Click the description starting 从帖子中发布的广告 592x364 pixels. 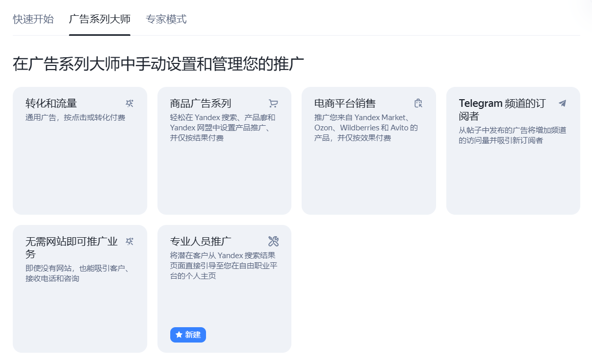pyautogui.click(x=513, y=135)
